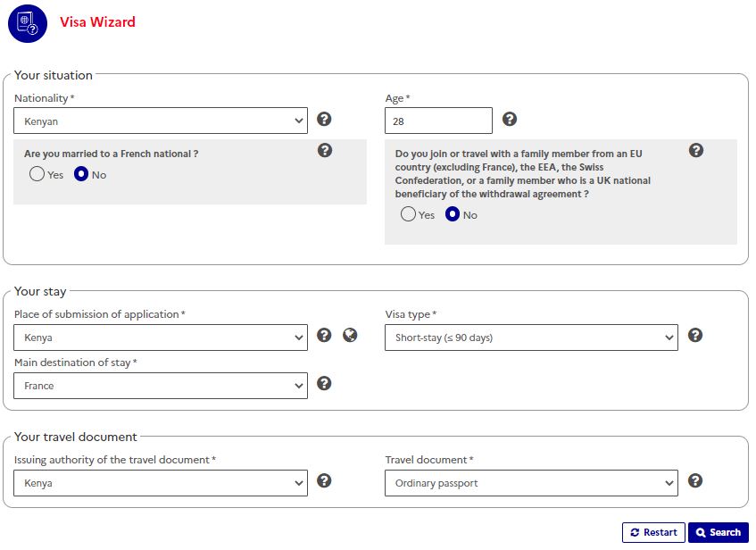Open the Place of submission dropdown
Screen dimensions: 756x550
click(x=161, y=337)
